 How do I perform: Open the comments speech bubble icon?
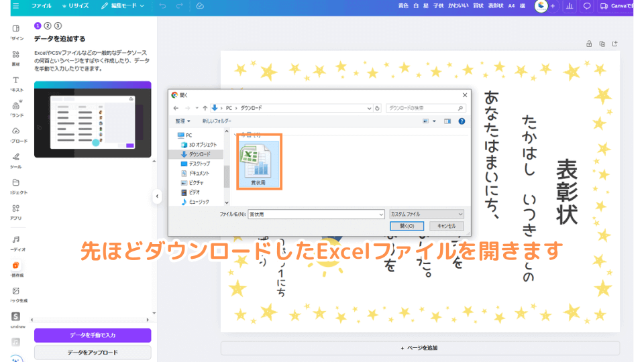(x=587, y=6)
